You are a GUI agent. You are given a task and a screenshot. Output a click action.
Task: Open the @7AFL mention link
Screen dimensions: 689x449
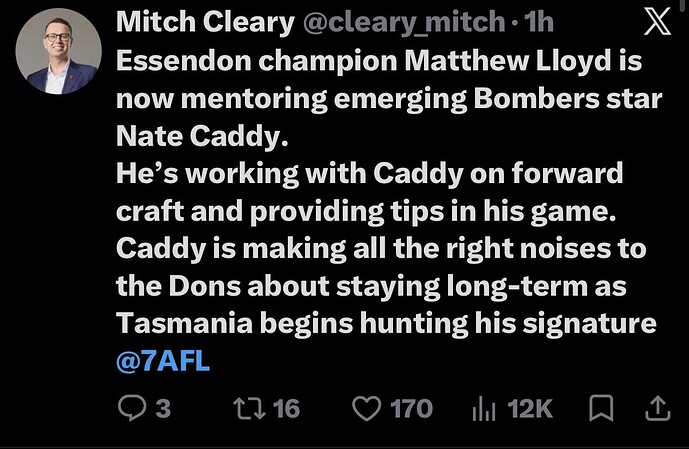click(x=163, y=362)
